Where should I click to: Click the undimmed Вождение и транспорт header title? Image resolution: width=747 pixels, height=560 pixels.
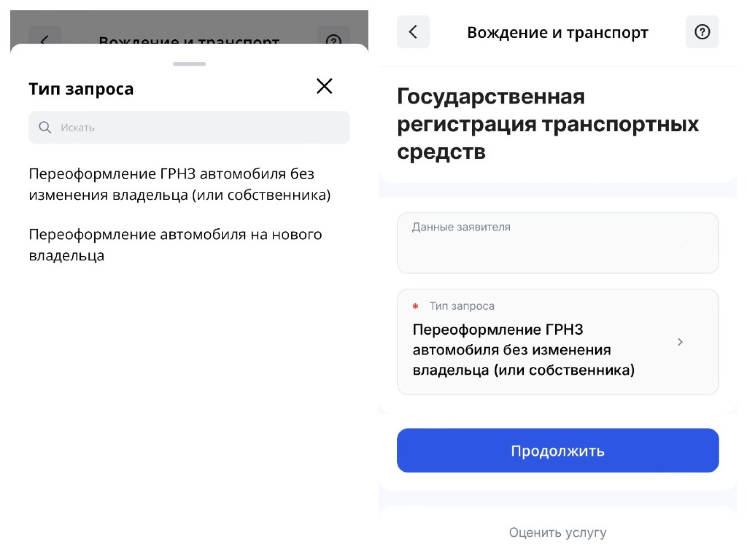click(x=557, y=33)
